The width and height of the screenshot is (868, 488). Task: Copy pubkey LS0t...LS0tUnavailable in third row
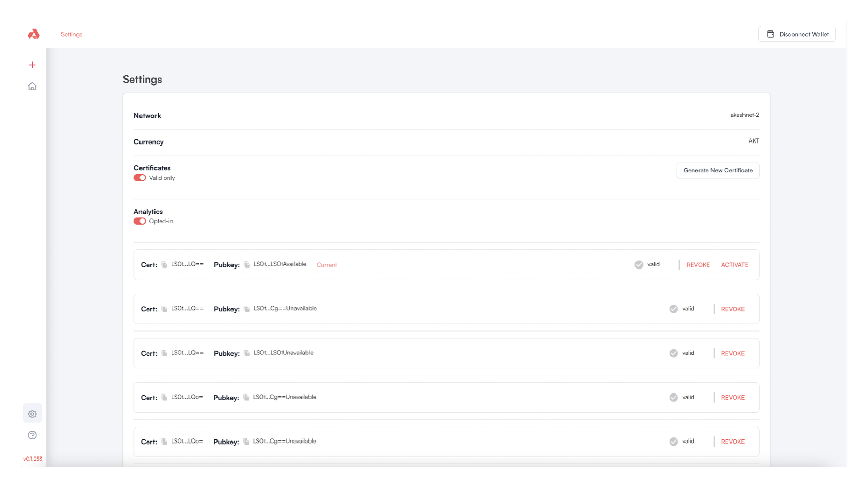[247, 353]
